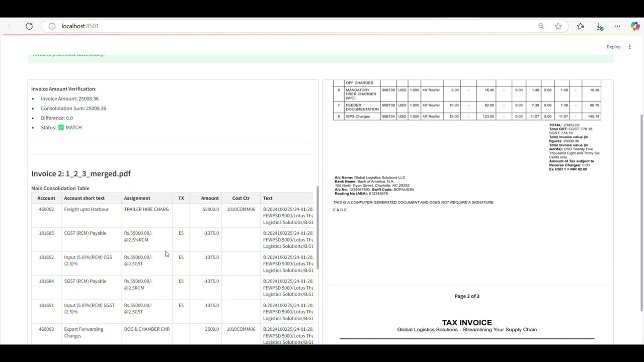Open browser settings three-dots menu

[x=617, y=26]
